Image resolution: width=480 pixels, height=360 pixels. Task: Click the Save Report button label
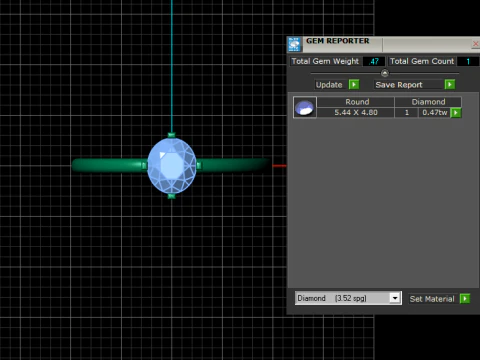coord(399,85)
